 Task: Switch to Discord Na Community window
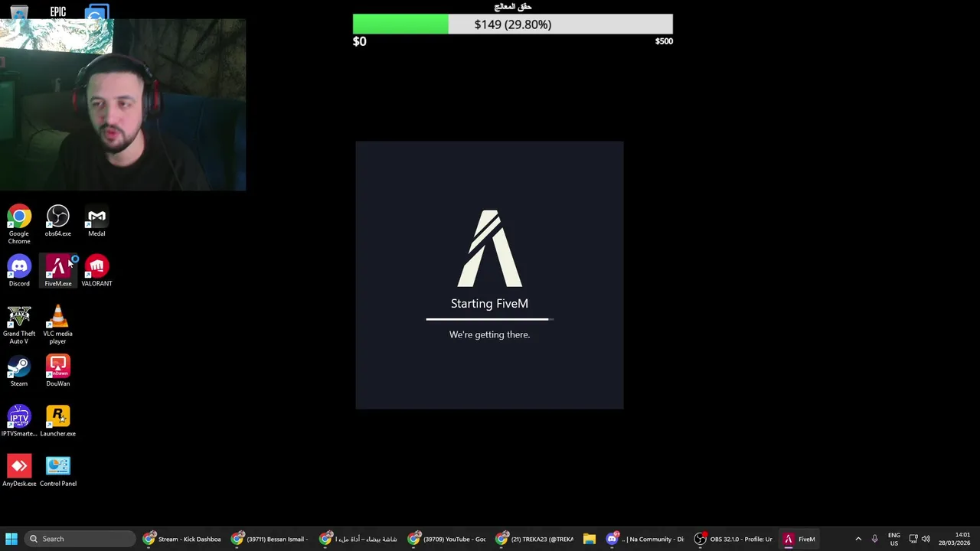(x=645, y=539)
